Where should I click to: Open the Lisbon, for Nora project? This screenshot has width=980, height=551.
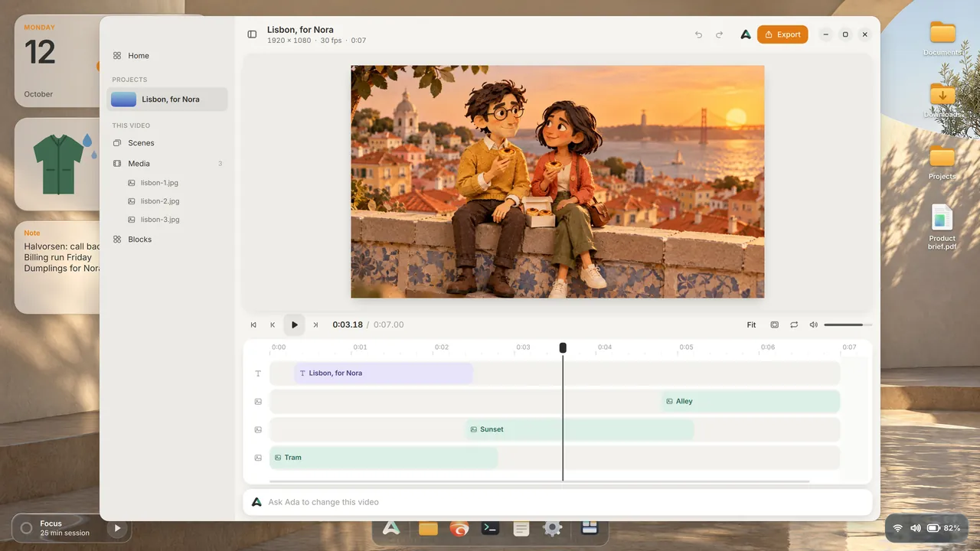tap(167, 99)
